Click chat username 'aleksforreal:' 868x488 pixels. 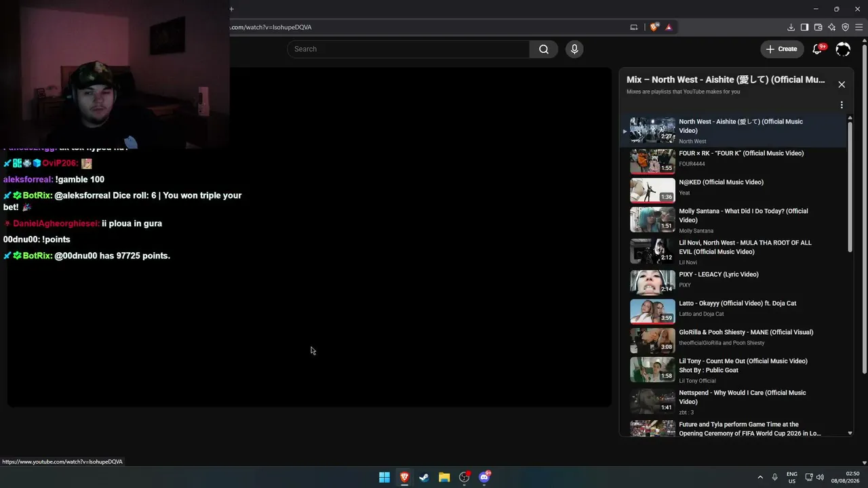point(28,180)
